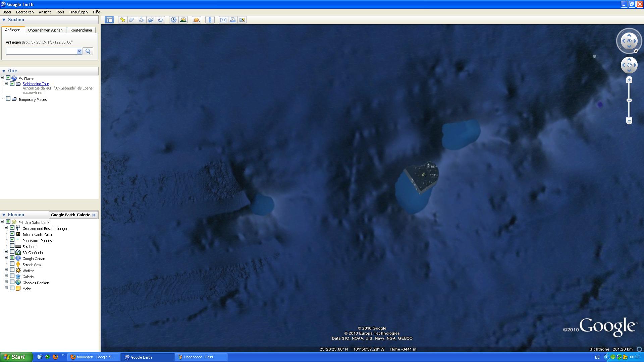Open Google Earth-Galerie button

click(x=73, y=215)
